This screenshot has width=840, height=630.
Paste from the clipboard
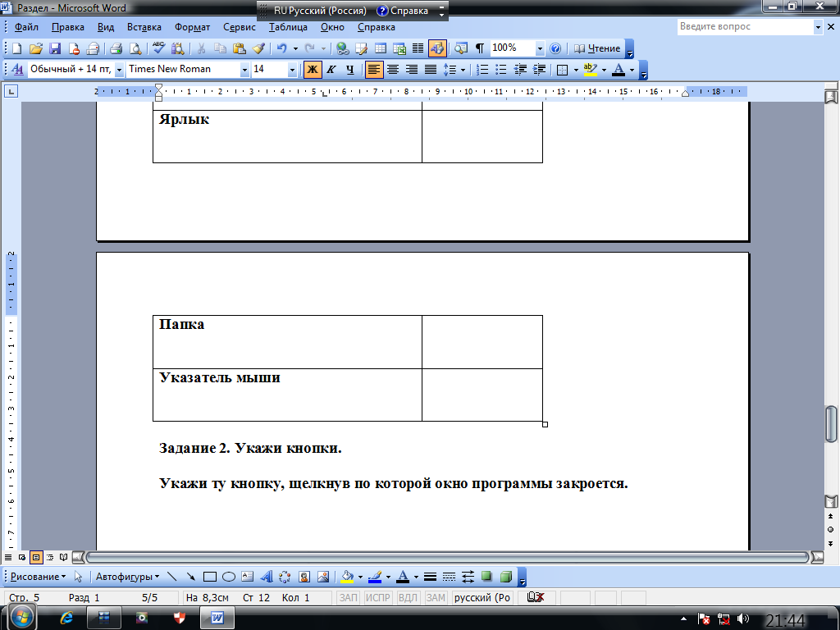point(239,48)
